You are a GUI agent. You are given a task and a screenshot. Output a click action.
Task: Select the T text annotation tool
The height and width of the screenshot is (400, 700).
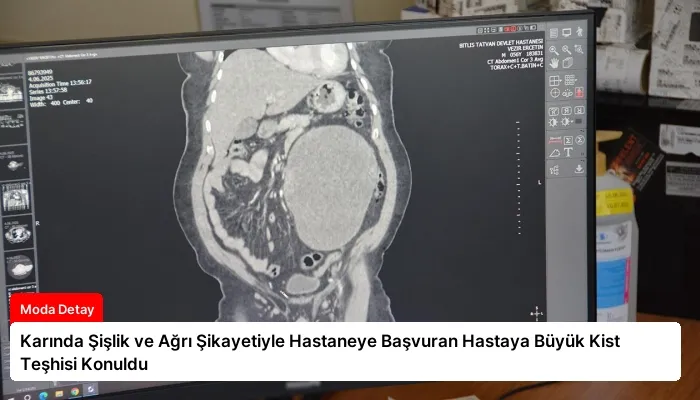tap(568, 152)
